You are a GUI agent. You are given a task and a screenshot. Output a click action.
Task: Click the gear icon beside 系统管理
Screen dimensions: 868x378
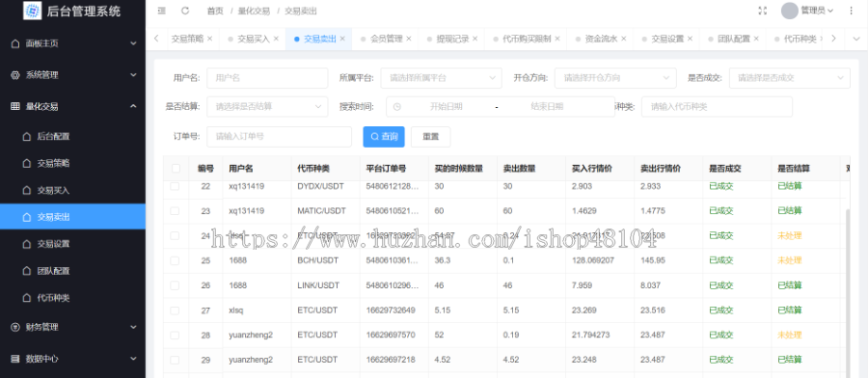point(14,75)
